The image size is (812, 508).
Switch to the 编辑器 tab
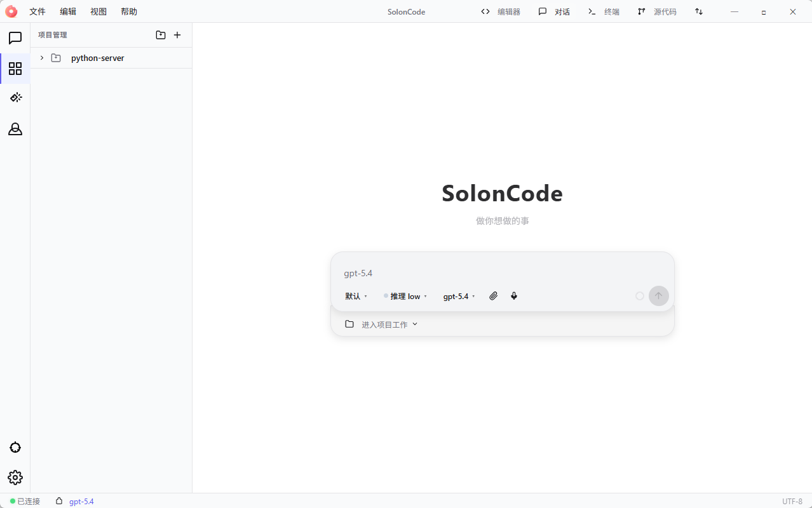[501, 11]
